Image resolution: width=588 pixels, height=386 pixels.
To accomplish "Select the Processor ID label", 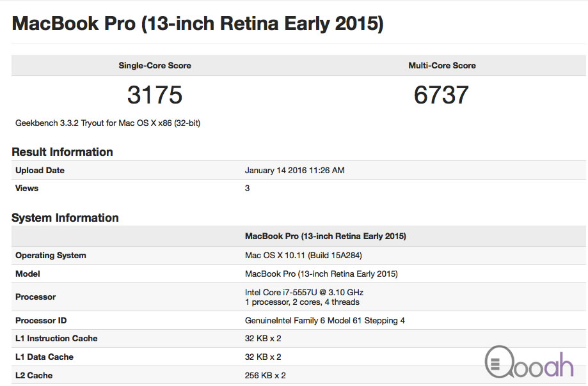I will pyautogui.click(x=41, y=321).
